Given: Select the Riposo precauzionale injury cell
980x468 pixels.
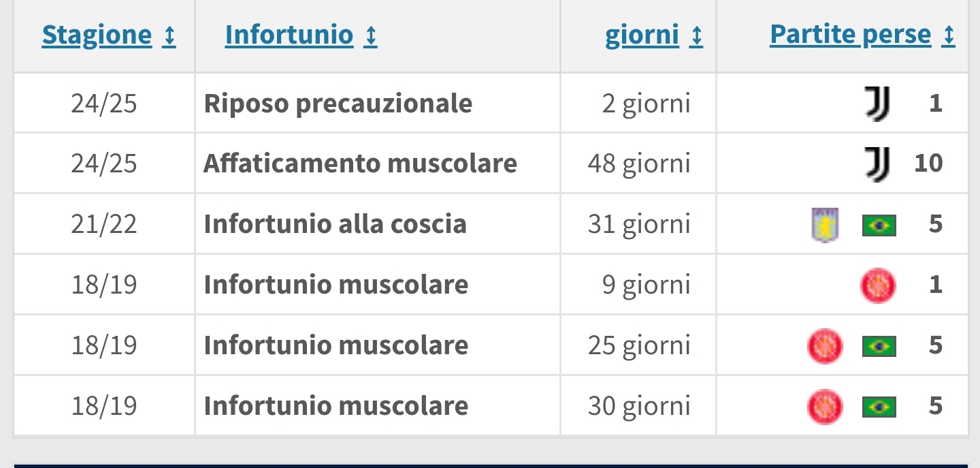Looking at the screenshot, I should 378,104.
